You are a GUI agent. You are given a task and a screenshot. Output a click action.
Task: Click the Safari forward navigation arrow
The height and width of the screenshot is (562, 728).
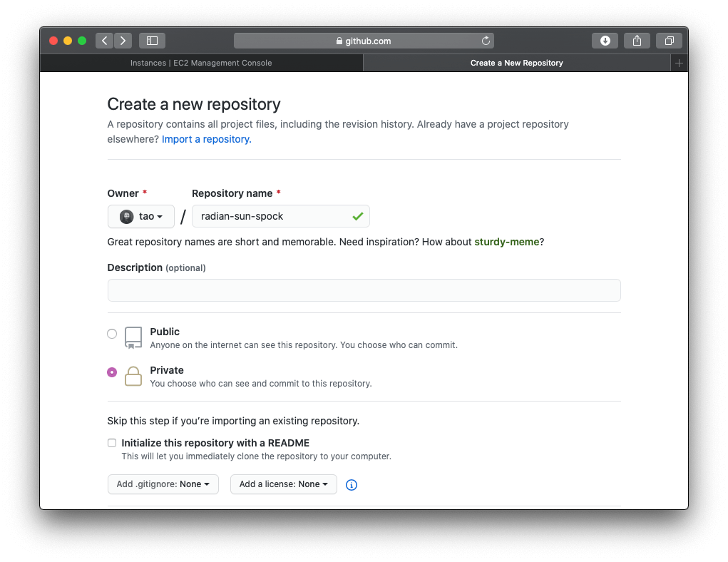click(123, 41)
